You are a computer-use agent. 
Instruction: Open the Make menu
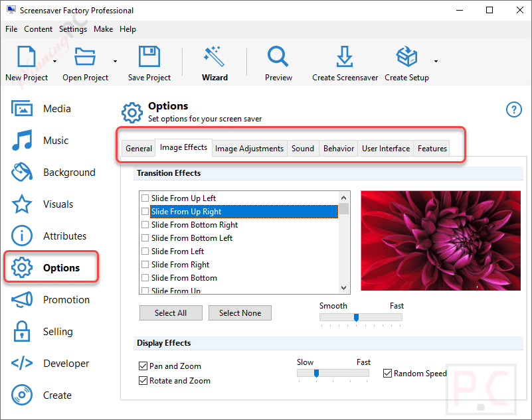click(103, 29)
